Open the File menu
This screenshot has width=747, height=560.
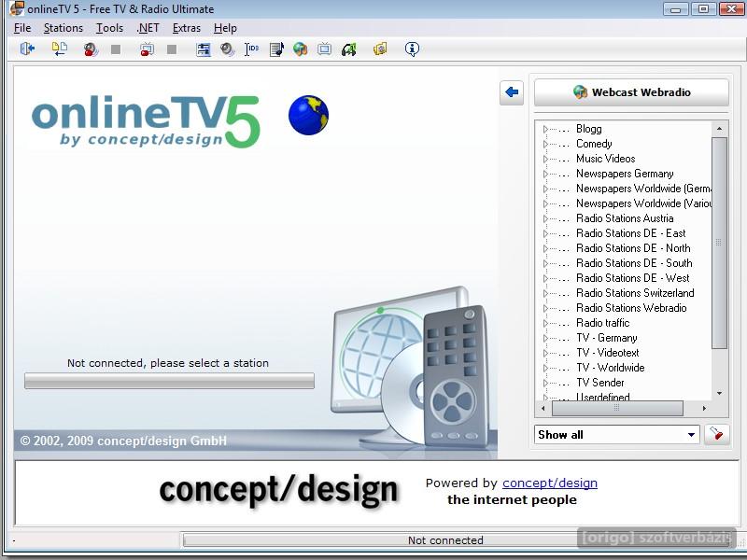point(22,28)
